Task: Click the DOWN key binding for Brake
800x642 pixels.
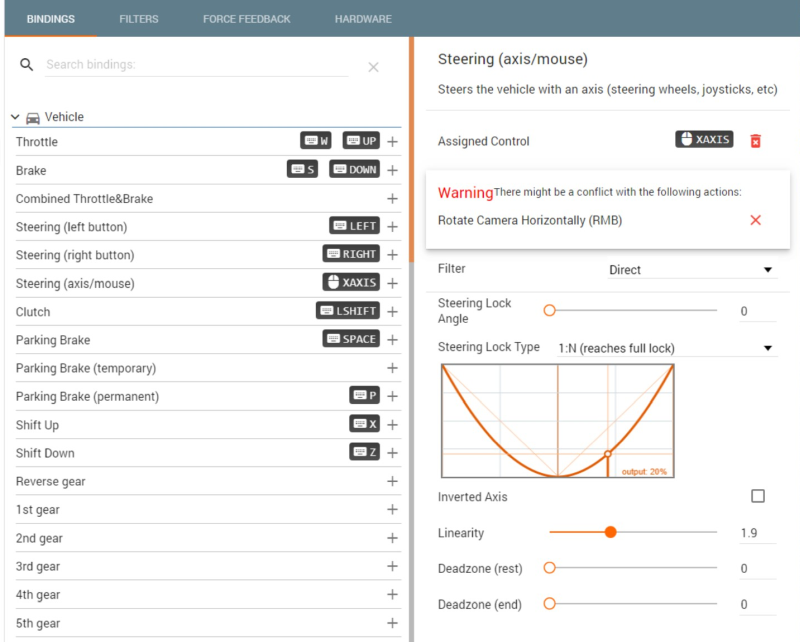Action: click(354, 170)
